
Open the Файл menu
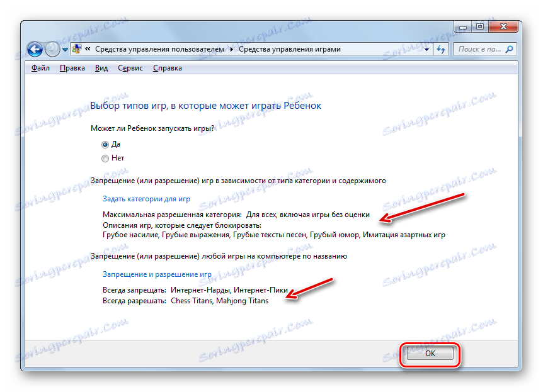coord(40,68)
